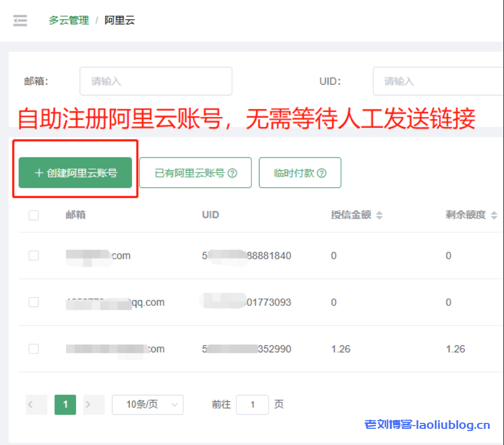
Task: Sort the table by 剩余额度
Action: pos(494,214)
